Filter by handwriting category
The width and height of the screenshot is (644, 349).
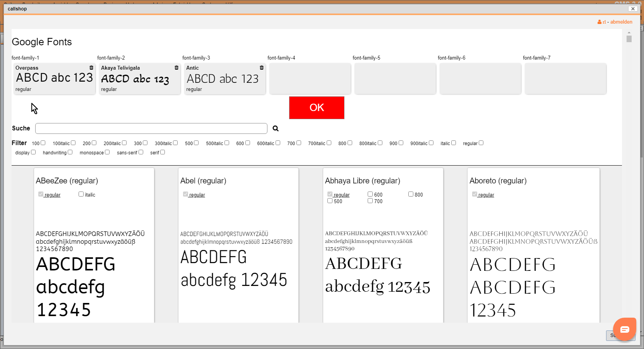click(x=70, y=152)
